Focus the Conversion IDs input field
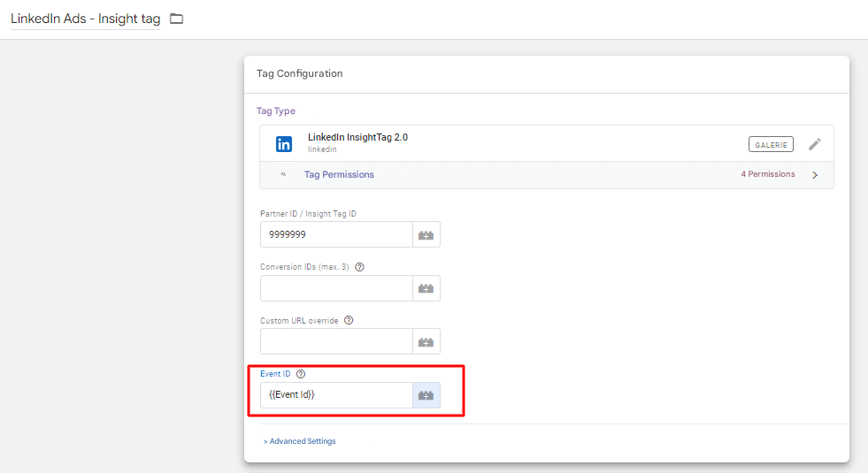This screenshot has height=473, width=868. click(x=336, y=289)
